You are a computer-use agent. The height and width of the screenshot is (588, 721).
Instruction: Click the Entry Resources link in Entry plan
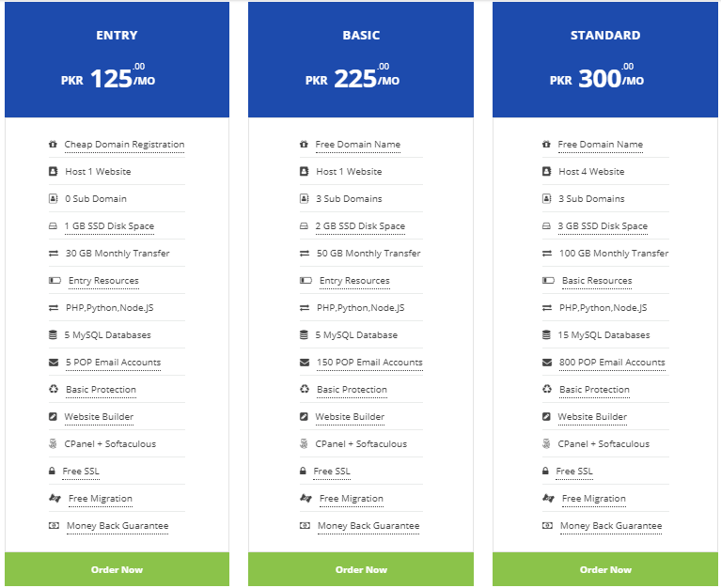pos(103,280)
